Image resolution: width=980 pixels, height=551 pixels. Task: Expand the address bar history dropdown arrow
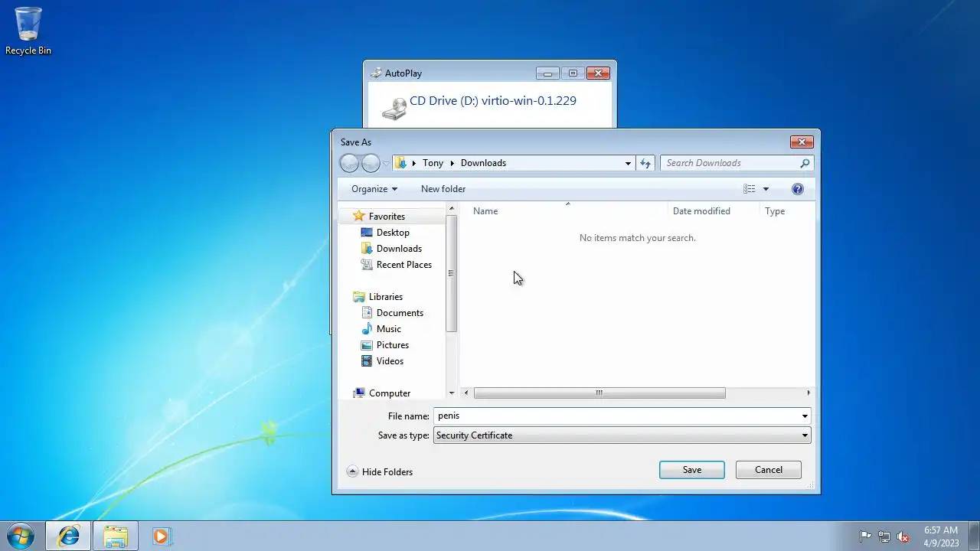(628, 163)
